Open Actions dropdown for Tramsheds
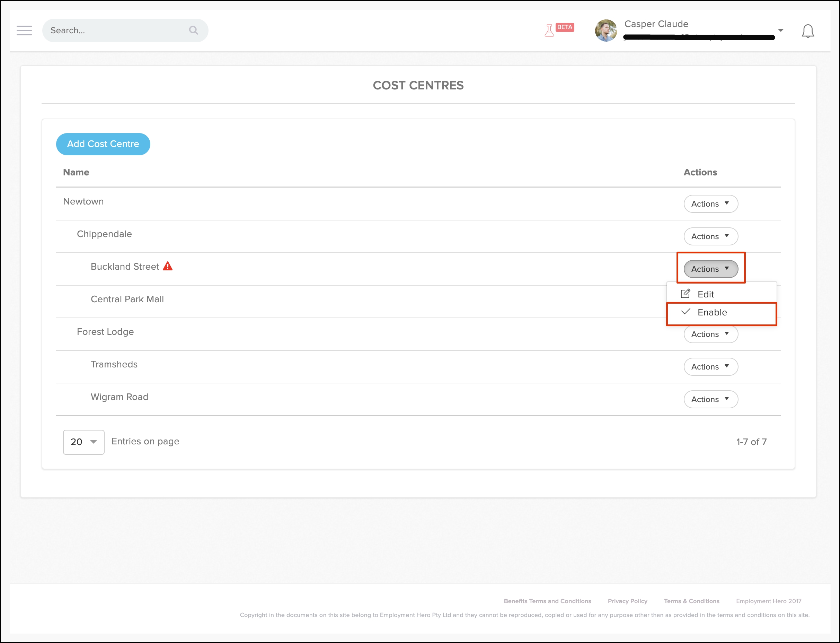The image size is (840, 643). (x=710, y=367)
